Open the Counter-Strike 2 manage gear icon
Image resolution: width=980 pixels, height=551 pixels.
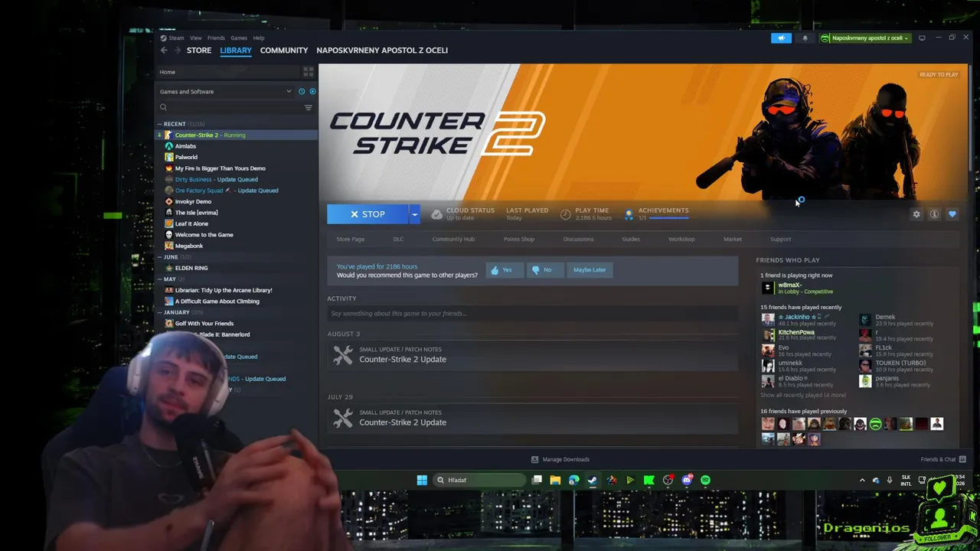[x=916, y=214]
